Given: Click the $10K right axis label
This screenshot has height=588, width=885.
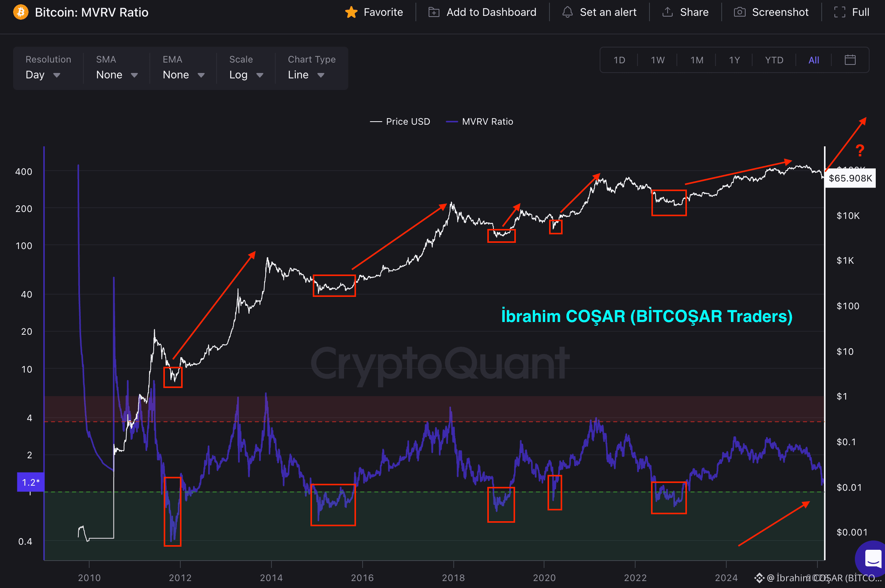Looking at the screenshot, I should point(848,216).
